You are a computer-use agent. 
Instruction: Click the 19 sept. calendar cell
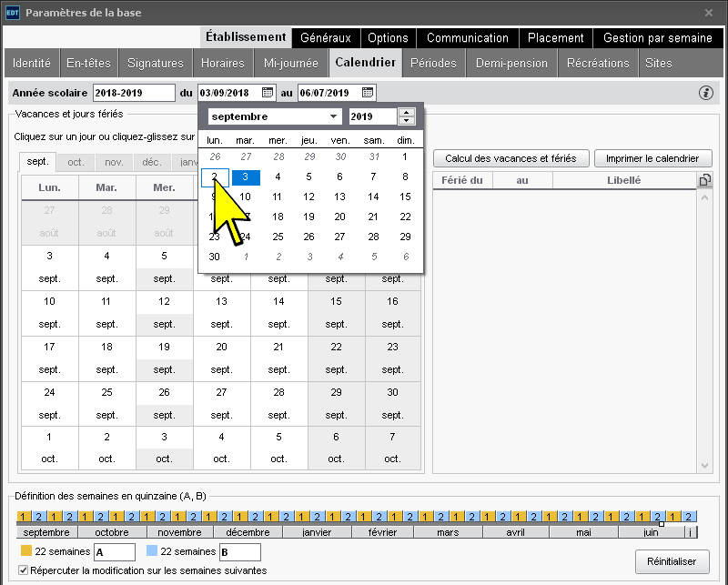click(x=164, y=358)
